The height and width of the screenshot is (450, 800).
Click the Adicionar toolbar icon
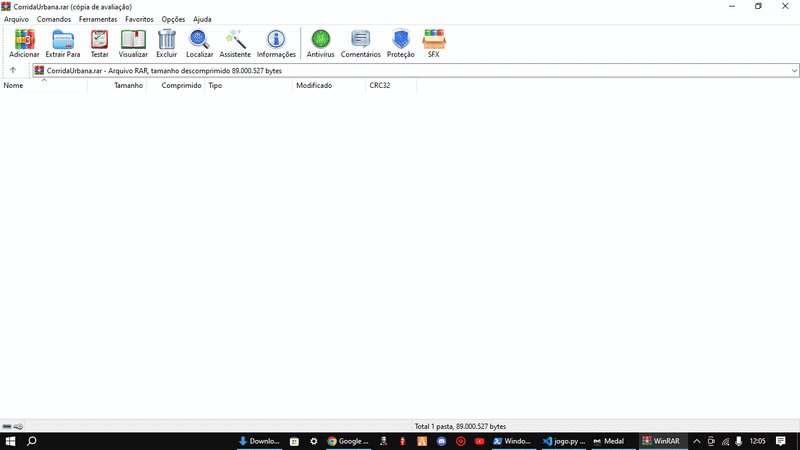pos(24,42)
